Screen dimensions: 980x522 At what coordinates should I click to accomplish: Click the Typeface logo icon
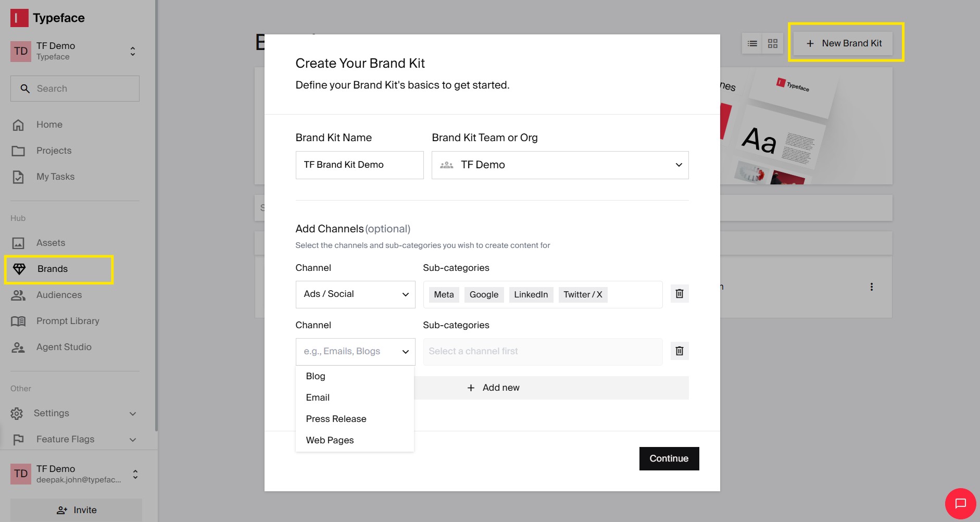pos(19,18)
